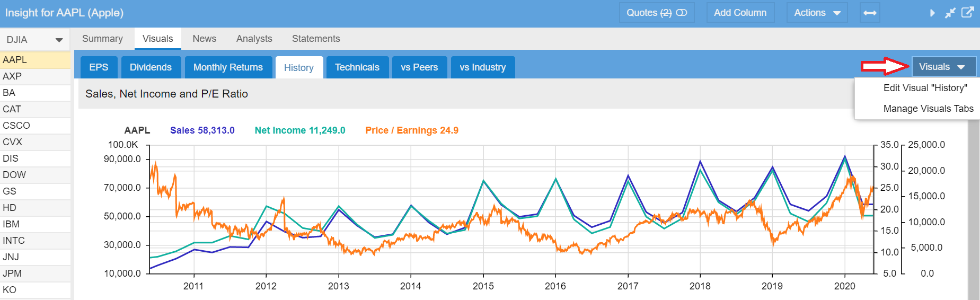Select CSCO in the ticker list
Screen dimensions: 980x300
click(x=35, y=126)
